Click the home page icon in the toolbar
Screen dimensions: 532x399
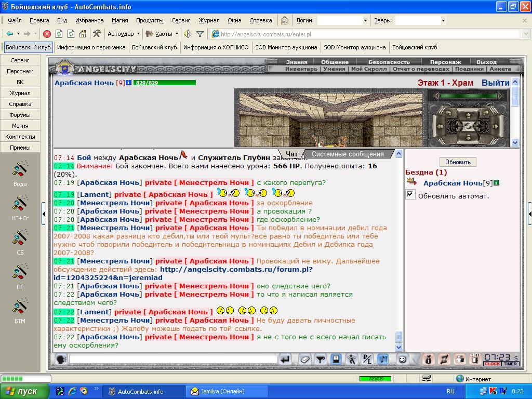[83, 34]
